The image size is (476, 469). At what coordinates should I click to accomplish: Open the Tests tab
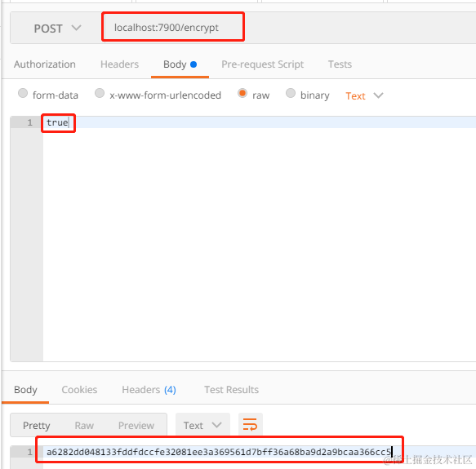(340, 64)
